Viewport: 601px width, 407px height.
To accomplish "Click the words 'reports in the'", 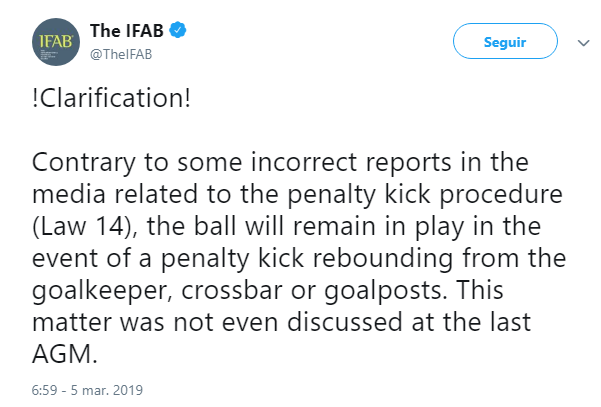I will click(x=447, y=162).
